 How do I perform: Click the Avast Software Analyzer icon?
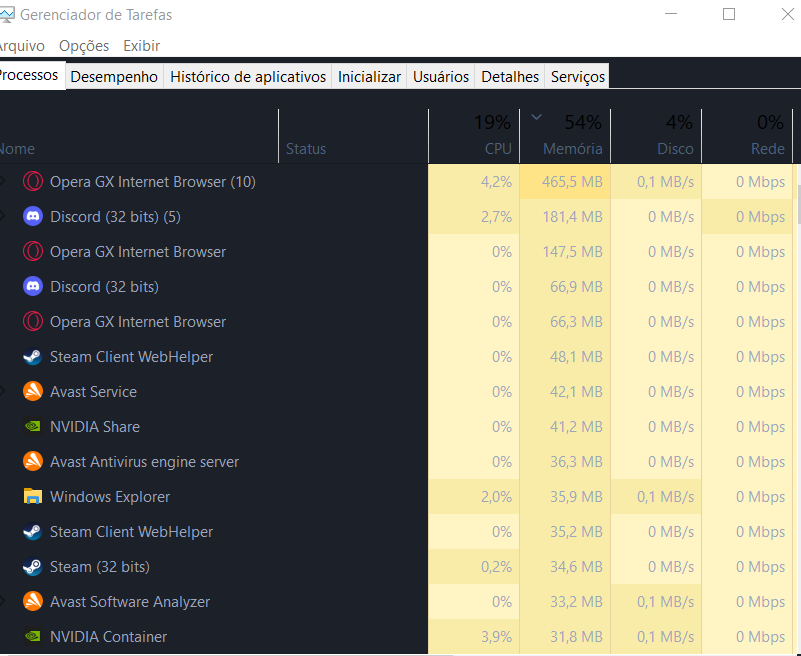click(33, 601)
